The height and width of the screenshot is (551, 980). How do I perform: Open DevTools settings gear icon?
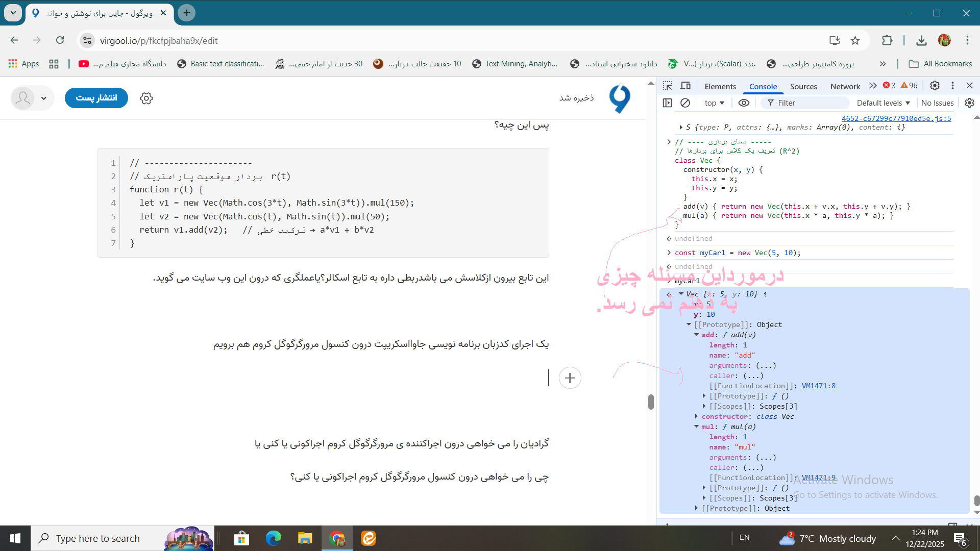click(935, 86)
